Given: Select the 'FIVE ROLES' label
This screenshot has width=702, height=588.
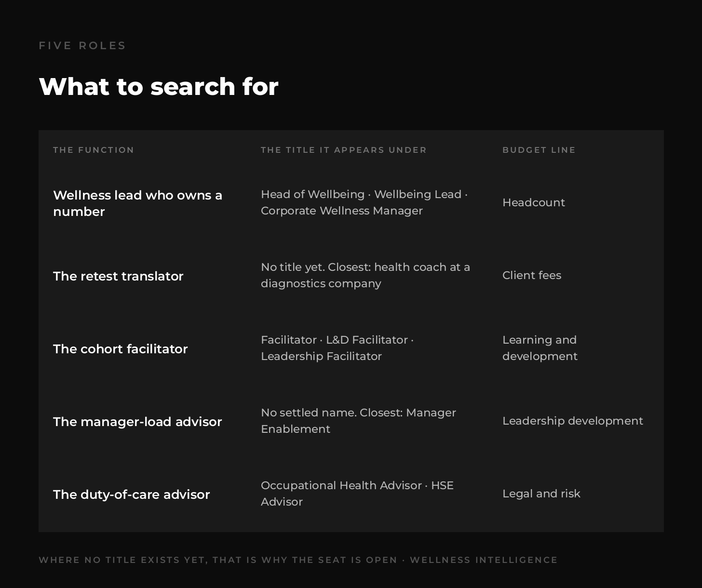Looking at the screenshot, I should [x=82, y=46].
